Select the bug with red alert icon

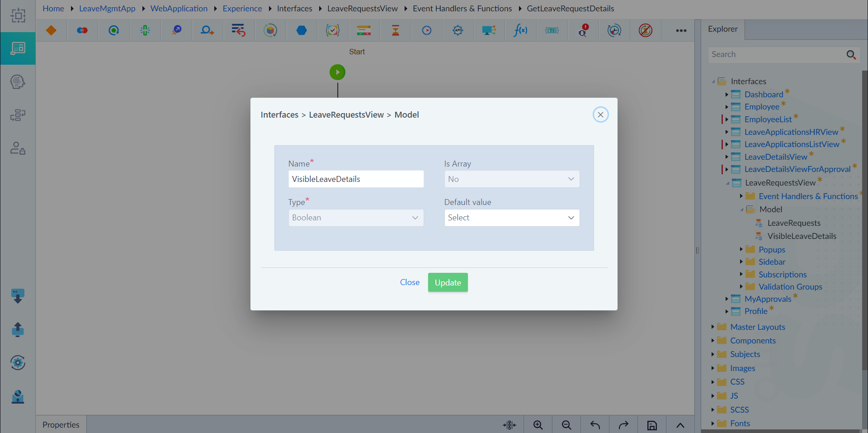[x=583, y=30]
